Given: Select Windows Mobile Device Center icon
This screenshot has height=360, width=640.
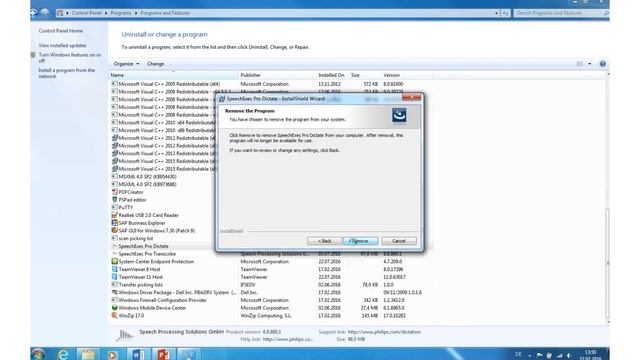Looking at the screenshot, I should click(115, 308).
